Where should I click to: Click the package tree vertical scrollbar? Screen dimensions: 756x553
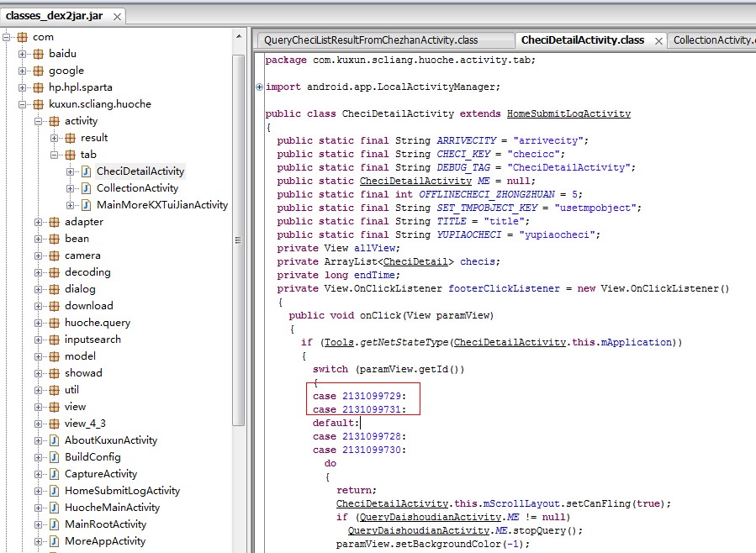coord(239,252)
